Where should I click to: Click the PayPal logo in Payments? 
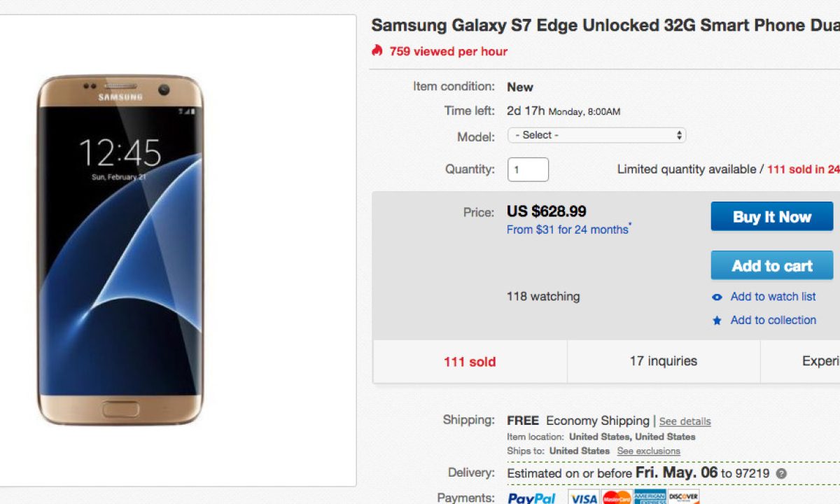[x=531, y=498]
